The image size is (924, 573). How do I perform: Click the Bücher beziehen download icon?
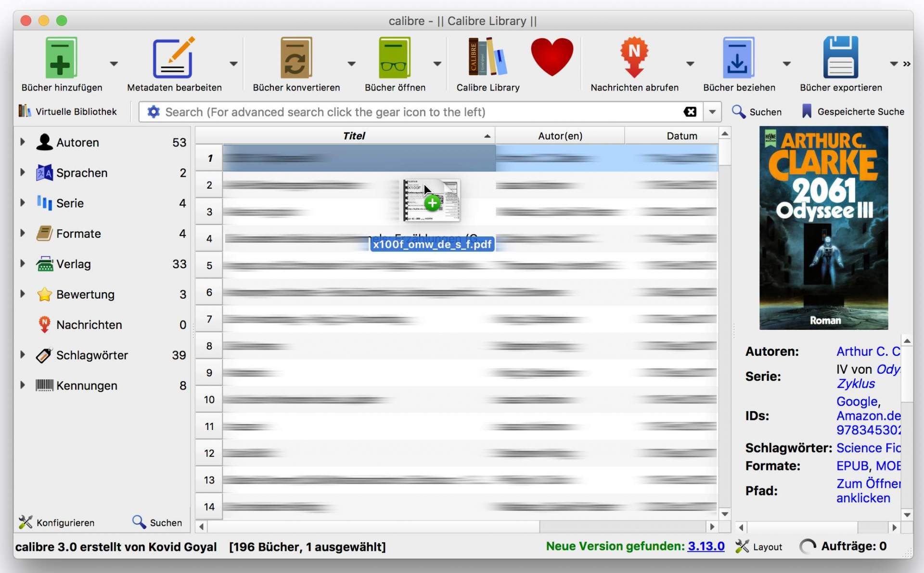pyautogui.click(x=738, y=58)
